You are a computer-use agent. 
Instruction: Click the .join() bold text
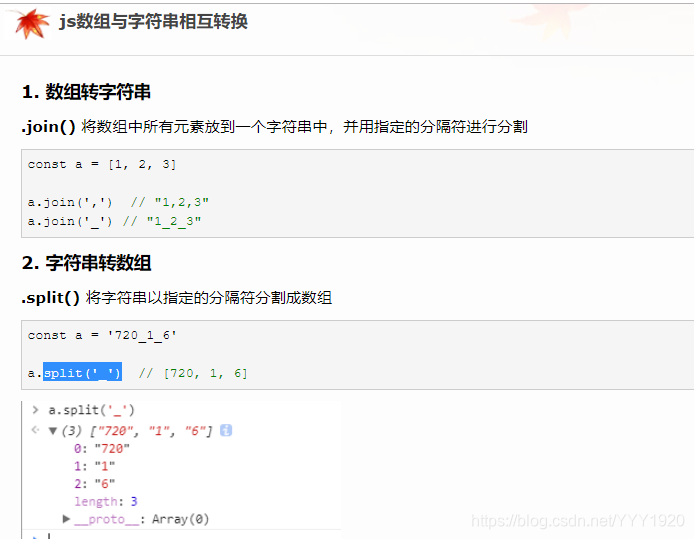(x=49, y=127)
